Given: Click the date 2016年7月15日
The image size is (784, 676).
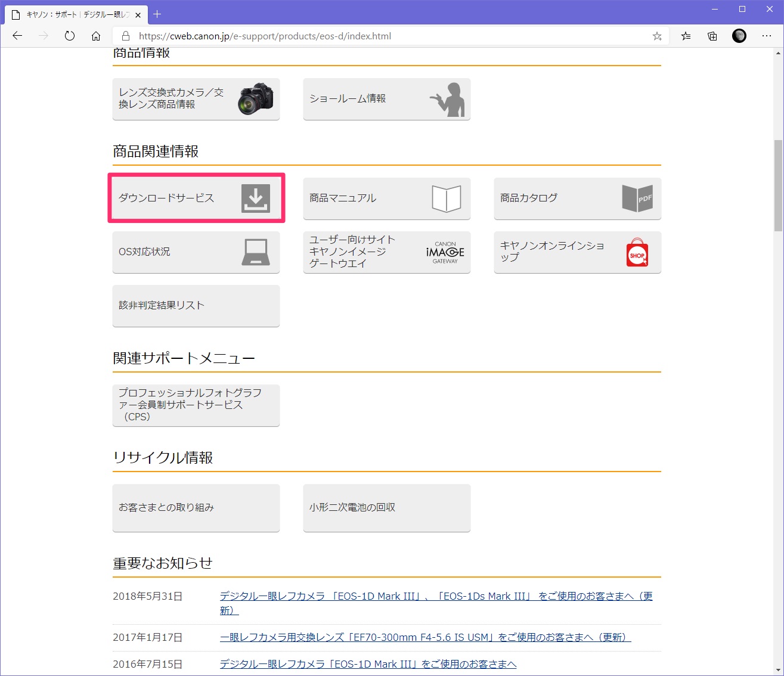Looking at the screenshot, I should pos(147,664).
